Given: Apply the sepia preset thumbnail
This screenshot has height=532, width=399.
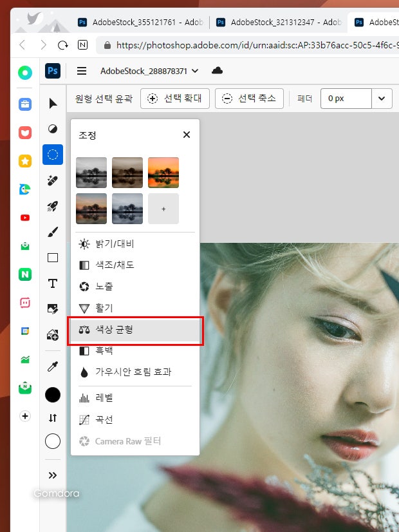Looking at the screenshot, I should 127,173.
